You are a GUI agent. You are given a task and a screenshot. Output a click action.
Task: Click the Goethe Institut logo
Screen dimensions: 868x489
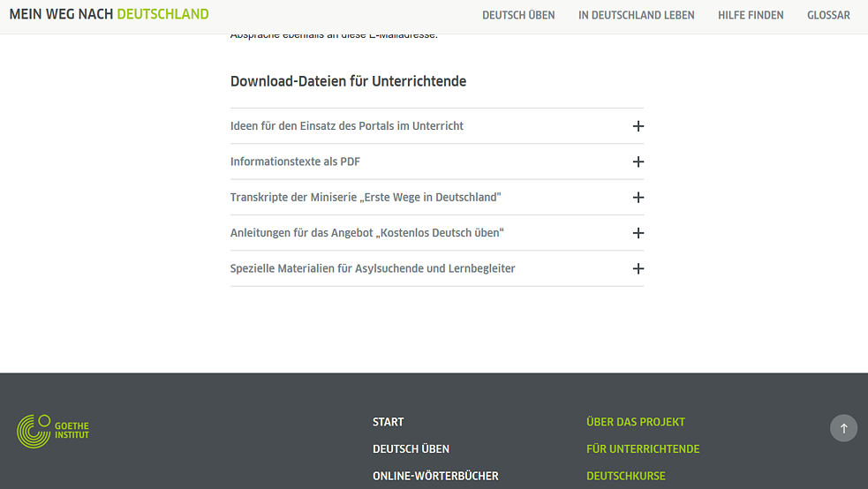53,431
